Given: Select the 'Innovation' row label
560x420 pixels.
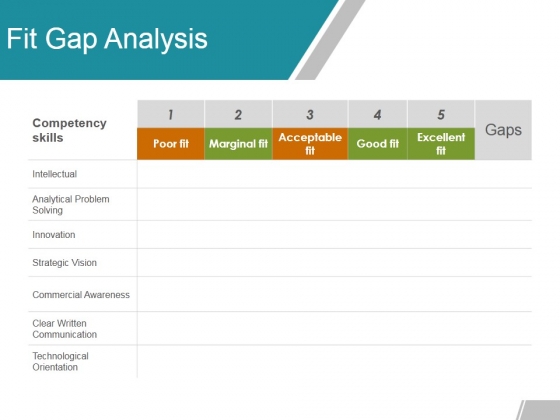Looking at the screenshot, I should (54, 235).
